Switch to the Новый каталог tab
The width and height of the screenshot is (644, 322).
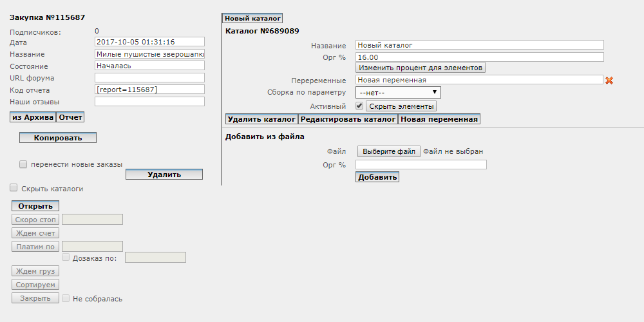[x=252, y=18]
